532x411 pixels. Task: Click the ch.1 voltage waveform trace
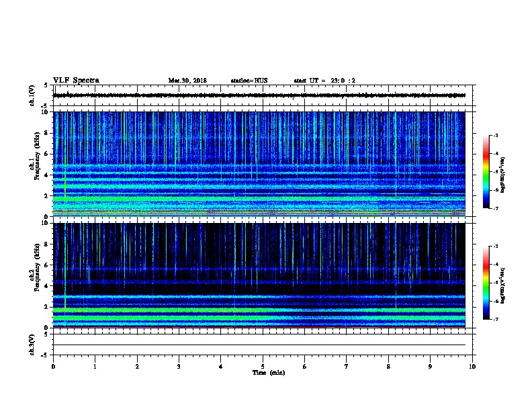coord(259,95)
